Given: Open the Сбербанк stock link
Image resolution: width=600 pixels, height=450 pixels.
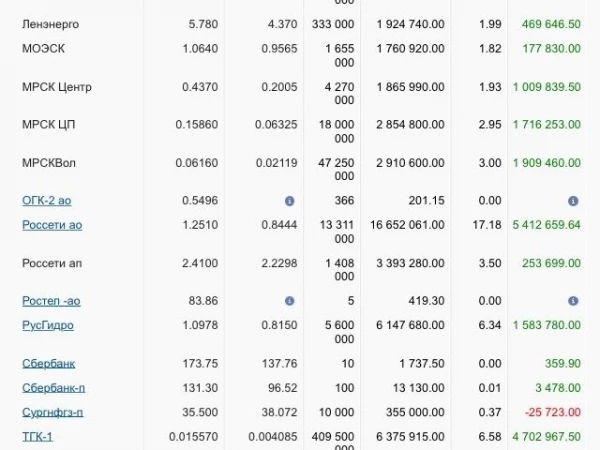Looking at the screenshot, I should coord(49,364).
